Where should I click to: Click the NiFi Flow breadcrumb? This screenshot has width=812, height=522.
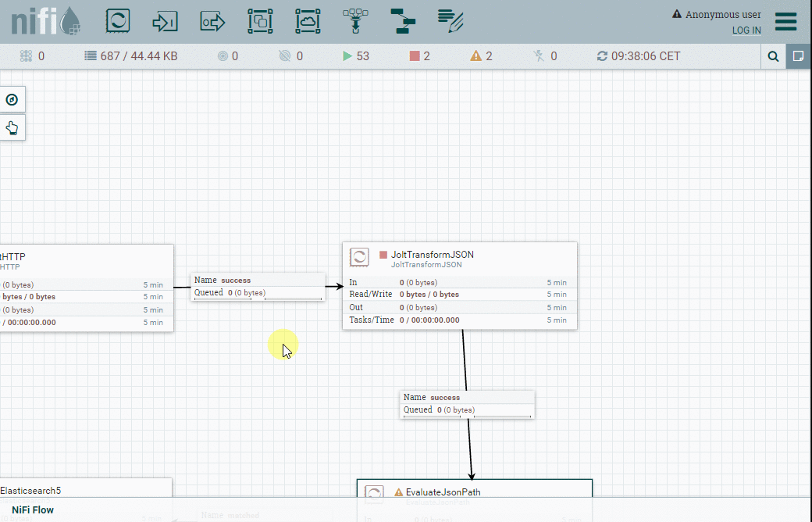coord(32,510)
